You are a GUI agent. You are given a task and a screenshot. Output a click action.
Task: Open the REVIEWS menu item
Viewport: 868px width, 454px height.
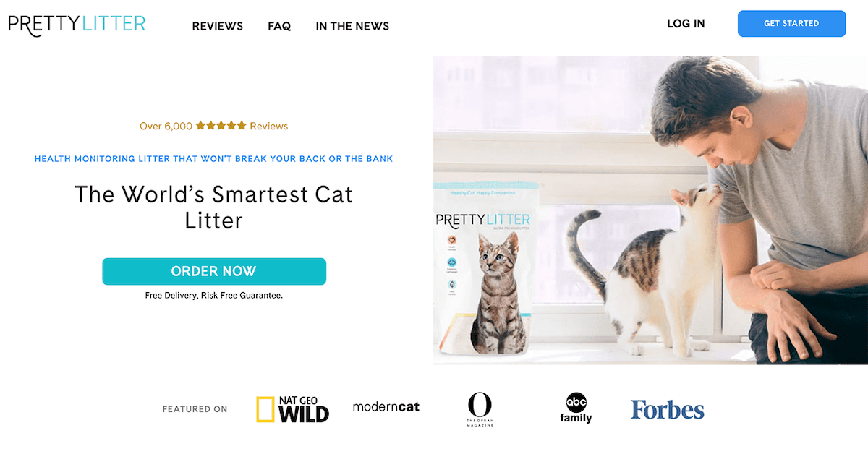[217, 26]
